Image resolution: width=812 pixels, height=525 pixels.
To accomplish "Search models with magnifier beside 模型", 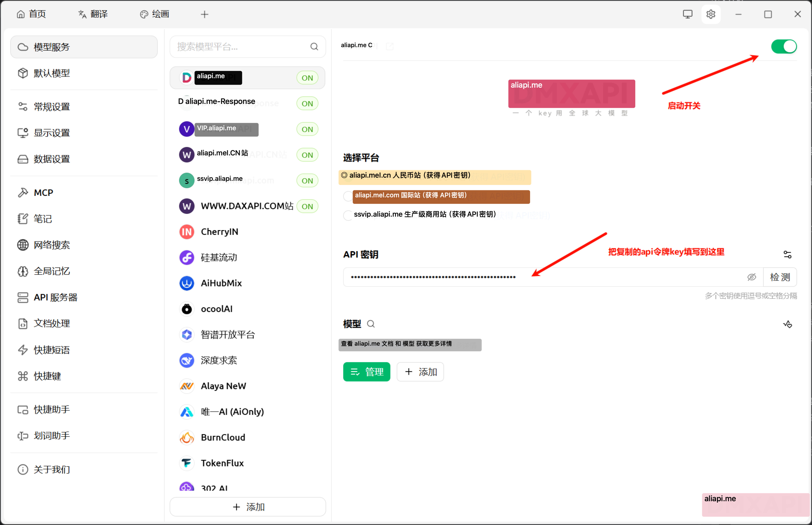I will pyautogui.click(x=371, y=324).
